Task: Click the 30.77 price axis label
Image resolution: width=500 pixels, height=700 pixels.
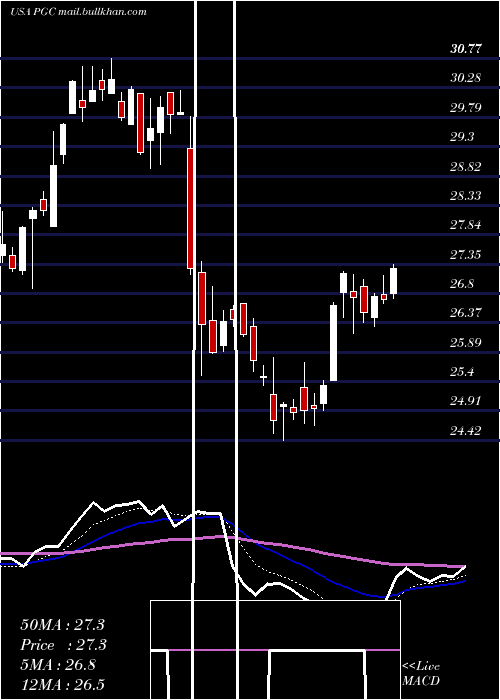Action: click(466, 49)
